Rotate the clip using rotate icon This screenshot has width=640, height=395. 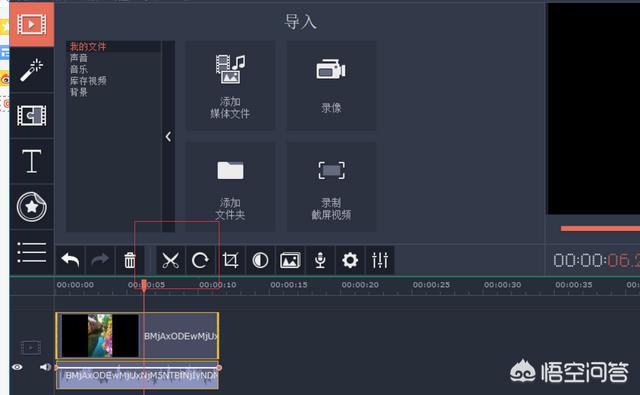[200, 260]
